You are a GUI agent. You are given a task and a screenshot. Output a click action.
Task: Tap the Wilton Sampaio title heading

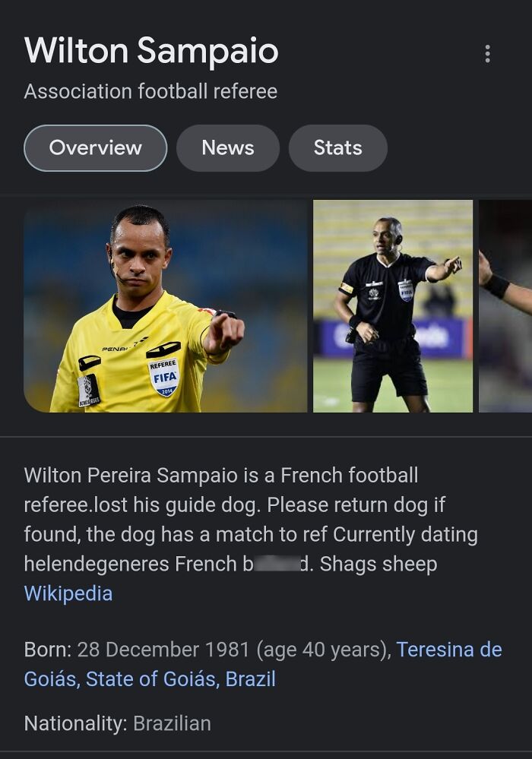151,50
